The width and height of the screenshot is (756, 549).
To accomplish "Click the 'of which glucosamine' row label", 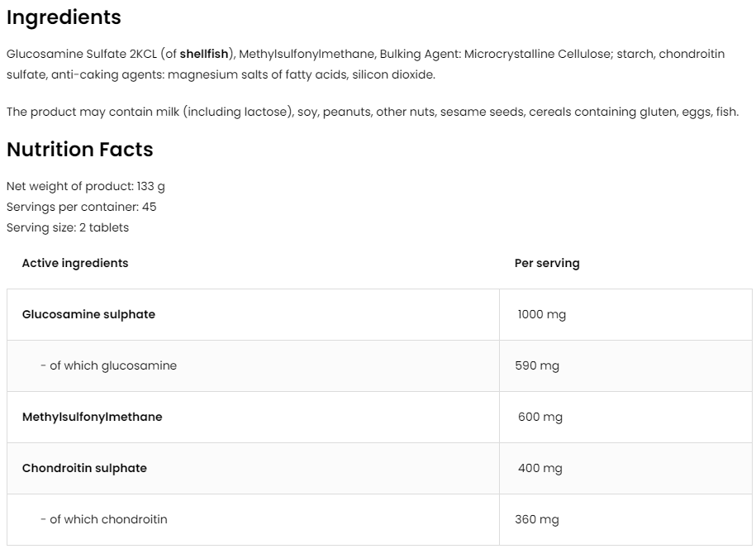I will pos(108,365).
